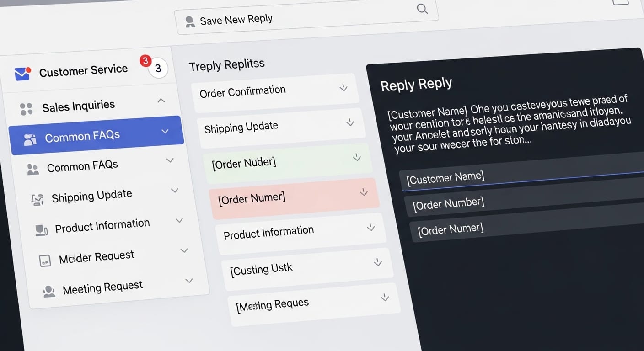Click the red notification badge showing 3
644x351 pixels.
145,61
